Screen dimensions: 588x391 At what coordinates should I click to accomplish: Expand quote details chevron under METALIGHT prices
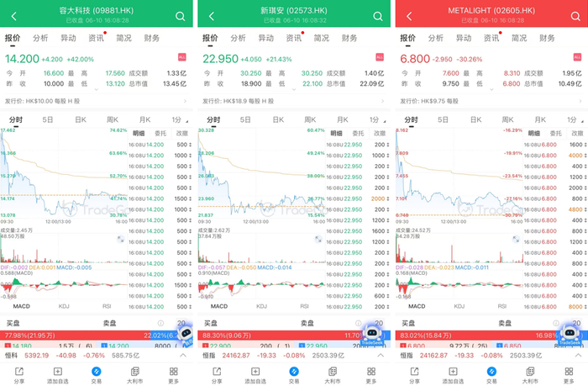tap(491, 90)
